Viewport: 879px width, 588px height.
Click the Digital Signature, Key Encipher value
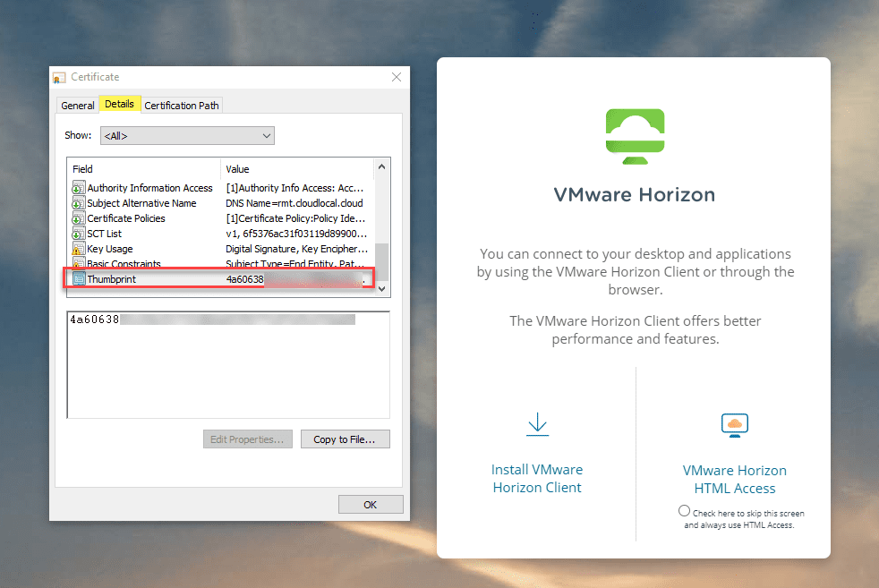[296, 249]
